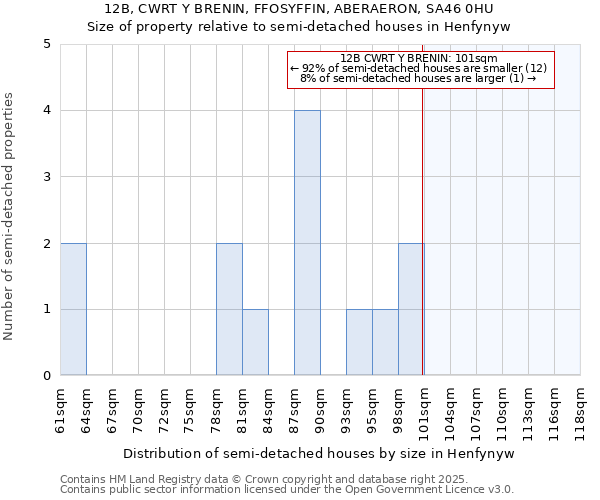The height and width of the screenshot is (500, 600).
Task: Click the histogram bar starting at 81sqm
Action: (x=256, y=342)
